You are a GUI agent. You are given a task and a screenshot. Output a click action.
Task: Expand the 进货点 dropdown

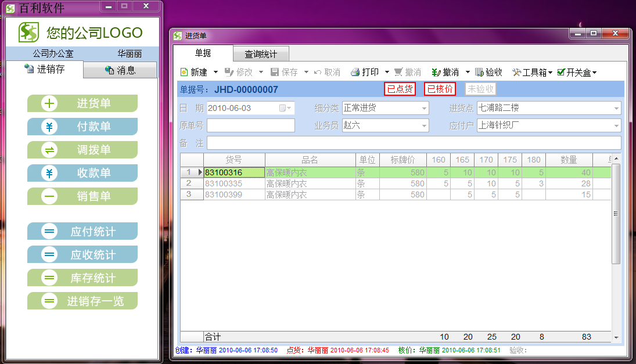pos(616,108)
